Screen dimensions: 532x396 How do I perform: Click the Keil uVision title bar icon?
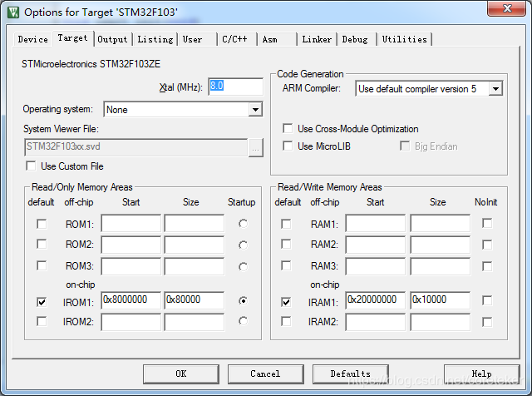pyautogui.click(x=13, y=12)
